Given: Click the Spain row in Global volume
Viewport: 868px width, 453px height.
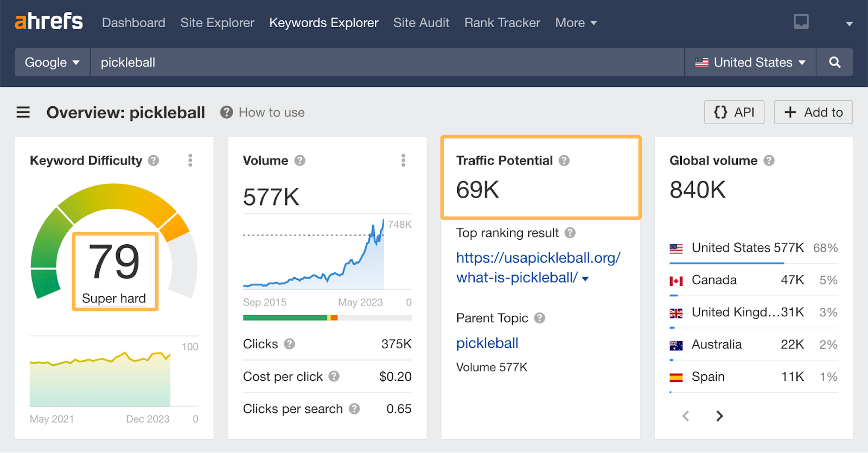Looking at the screenshot, I should 754,377.
